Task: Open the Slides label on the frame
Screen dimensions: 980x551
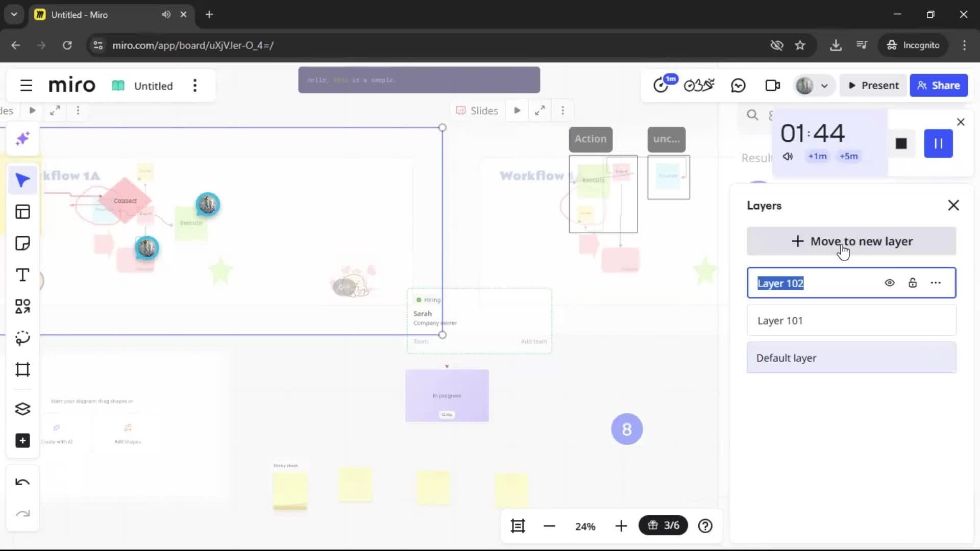Action: click(477, 111)
